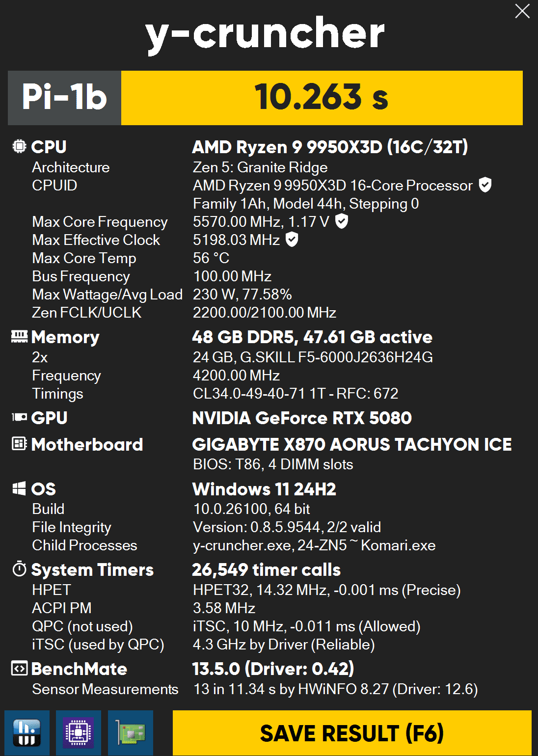Open the CPU-Z purple chip icon
This screenshot has width=538, height=756.
pos(79,732)
